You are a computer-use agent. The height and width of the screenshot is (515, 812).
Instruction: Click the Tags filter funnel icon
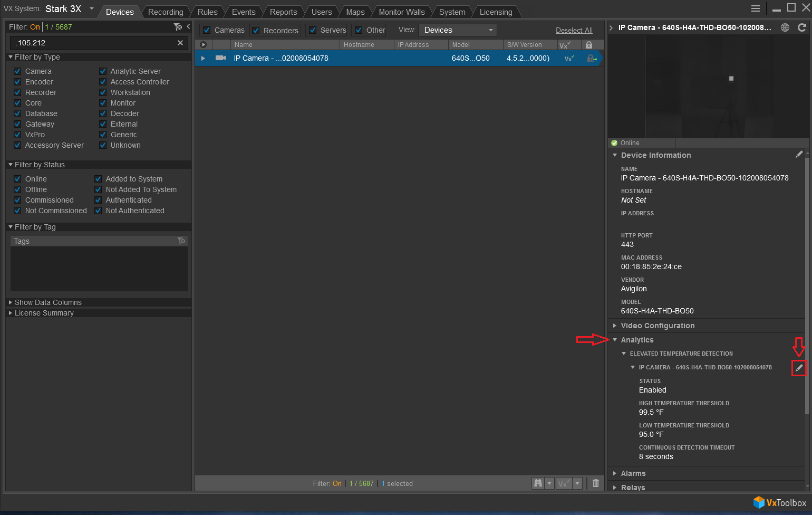[x=181, y=241]
